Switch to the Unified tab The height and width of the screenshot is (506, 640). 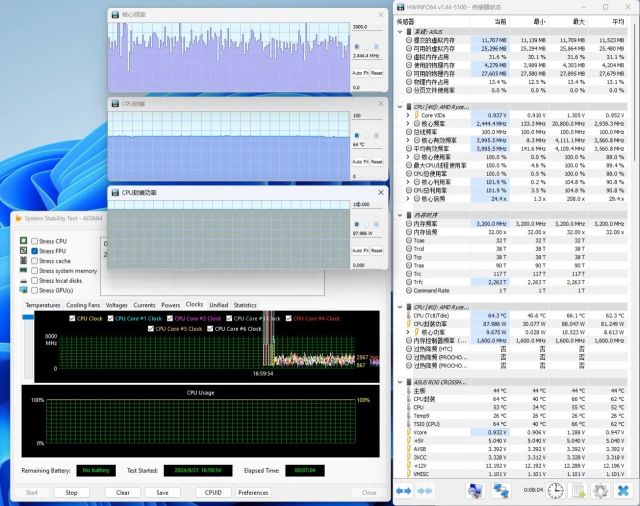pos(219,305)
